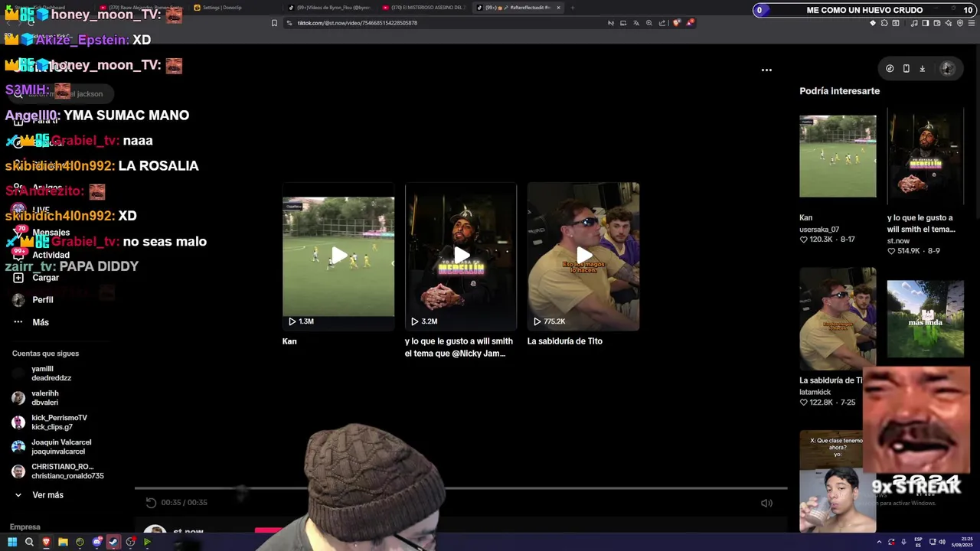Viewport: 980px width, 551px height.
Task: Open the latamkick author link
Action: click(815, 392)
